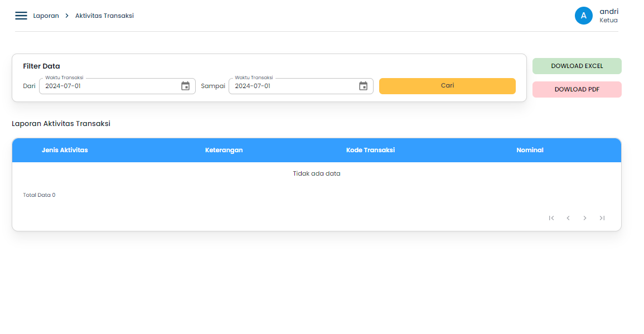
Task: Jump to the last page of results
Action: click(x=602, y=218)
